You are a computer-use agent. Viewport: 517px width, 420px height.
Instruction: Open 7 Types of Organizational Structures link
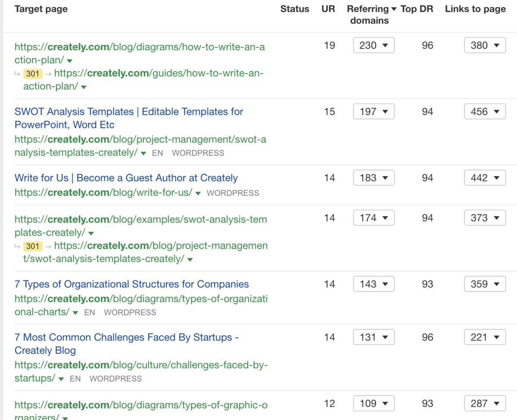coord(131,284)
